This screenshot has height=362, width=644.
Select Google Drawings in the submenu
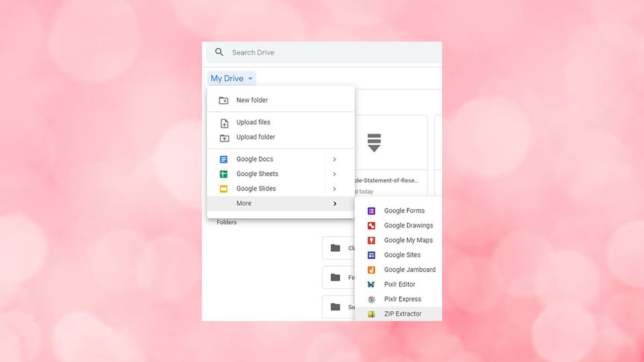[x=398, y=225]
